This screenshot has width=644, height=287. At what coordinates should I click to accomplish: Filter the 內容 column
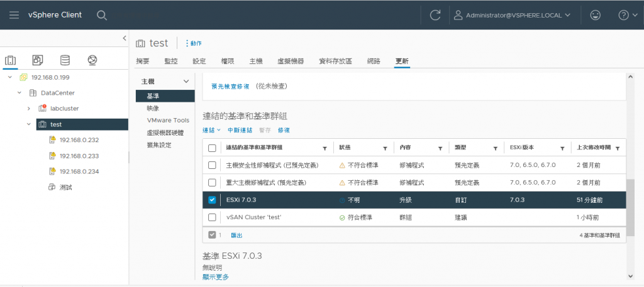(440, 148)
